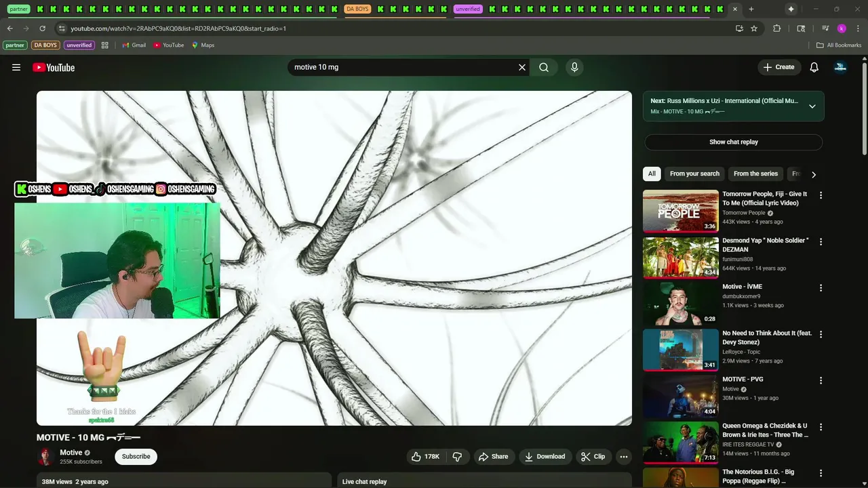
Task: Go back in the browser
Action: pos(9,28)
